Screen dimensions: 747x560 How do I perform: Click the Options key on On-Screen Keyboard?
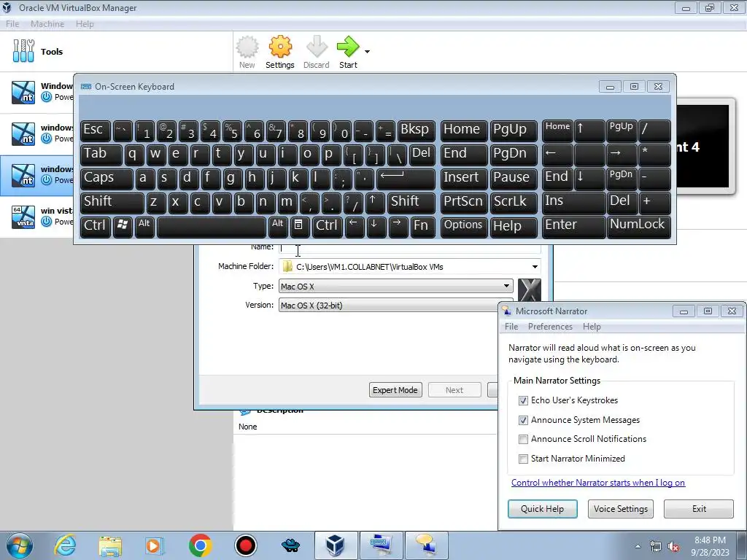pyautogui.click(x=463, y=226)
